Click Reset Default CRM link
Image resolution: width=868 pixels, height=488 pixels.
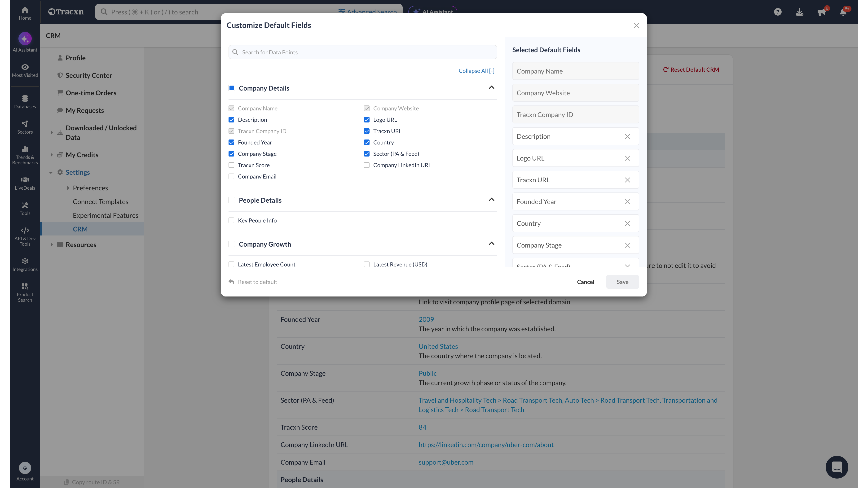click(x=691, y=69)
